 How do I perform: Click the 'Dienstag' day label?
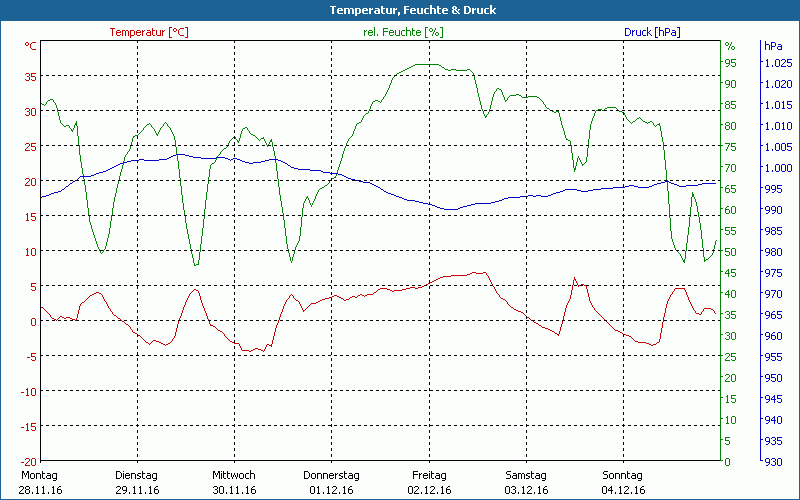click(x=136, y=475)
